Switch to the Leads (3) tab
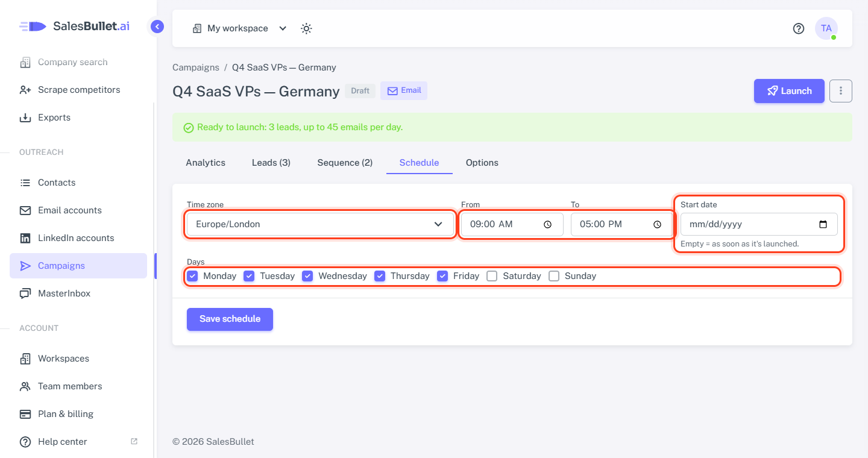Image resolution: width=868 pixels, height=458 pixels. 271,163
